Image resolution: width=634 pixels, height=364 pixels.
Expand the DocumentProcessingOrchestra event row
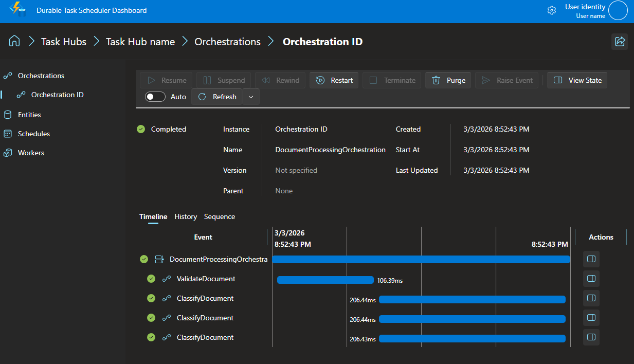coord(159,259)
